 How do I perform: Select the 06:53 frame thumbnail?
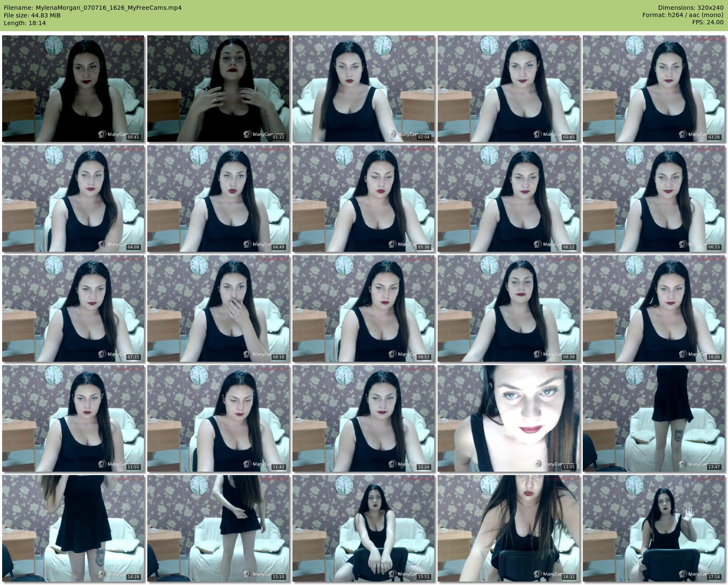(653, 199)
